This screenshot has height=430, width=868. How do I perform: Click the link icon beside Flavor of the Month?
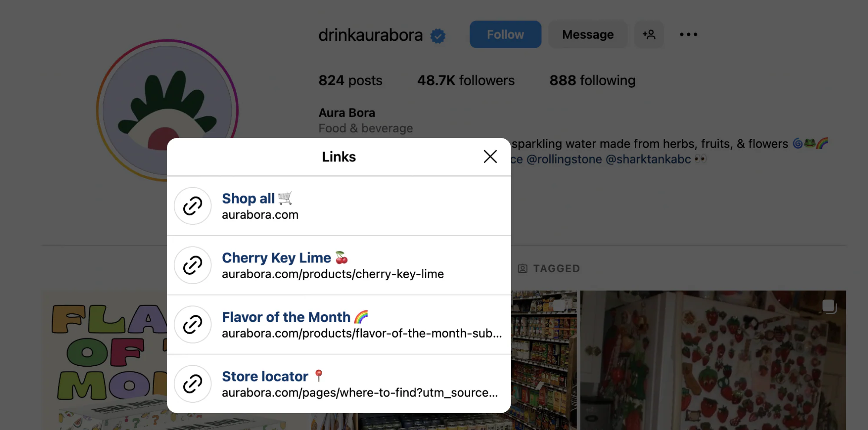coord(192,325)
